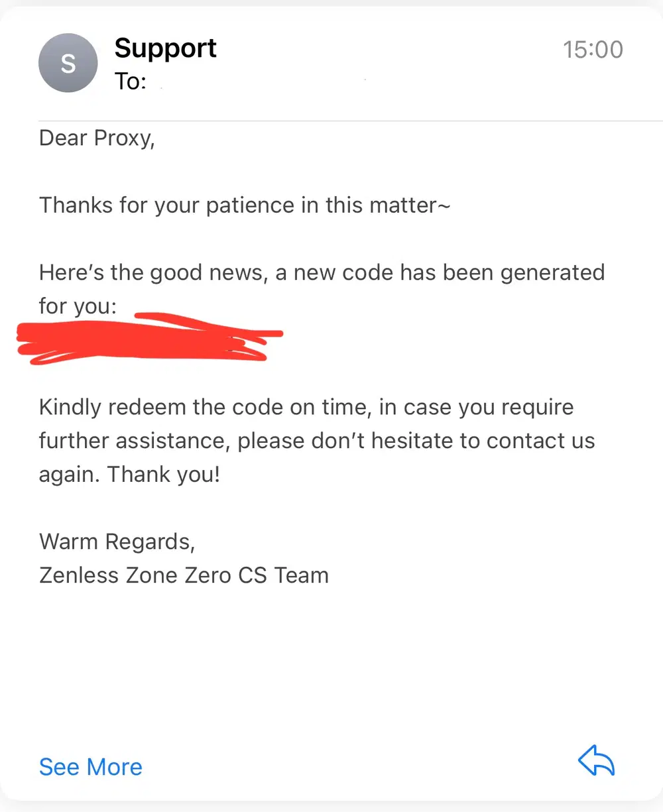Viewport: 663px width, 812px height.
Task: Click the further assistance line
Action: (317, 440)
